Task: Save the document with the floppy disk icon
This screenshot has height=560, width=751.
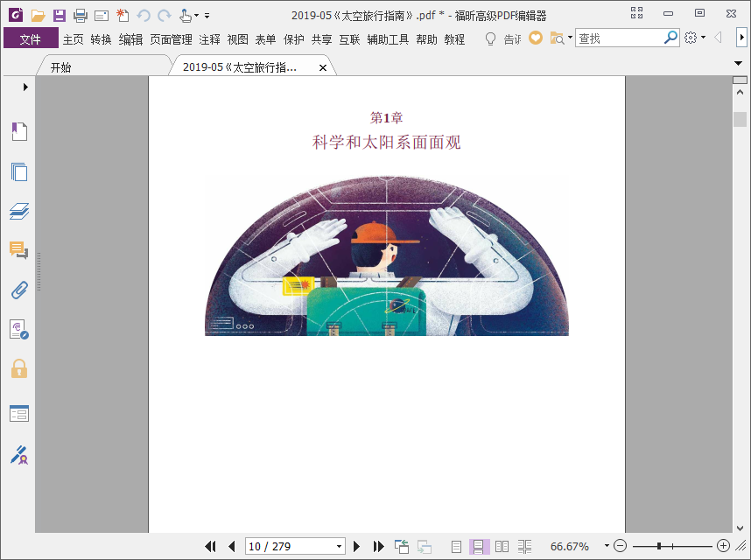Action: pyautogui.click(x=60, y=16)
